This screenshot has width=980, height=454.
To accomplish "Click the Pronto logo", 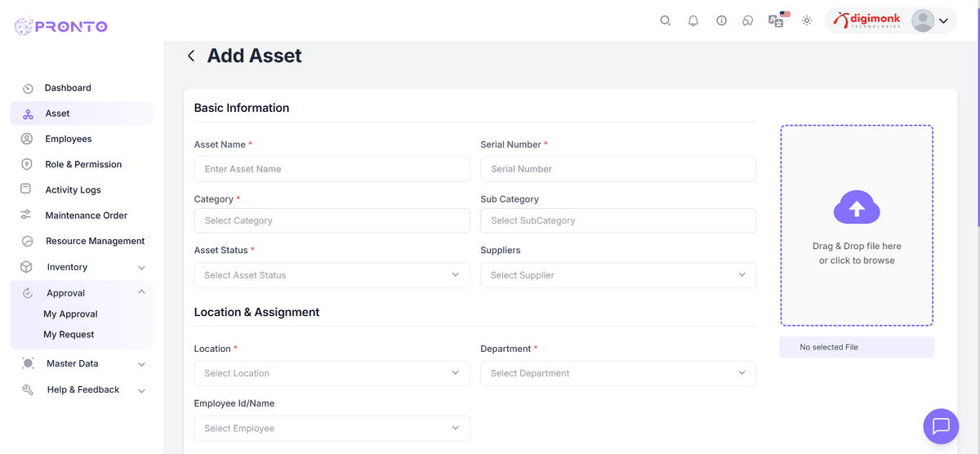I will click(x=61, y=26).
